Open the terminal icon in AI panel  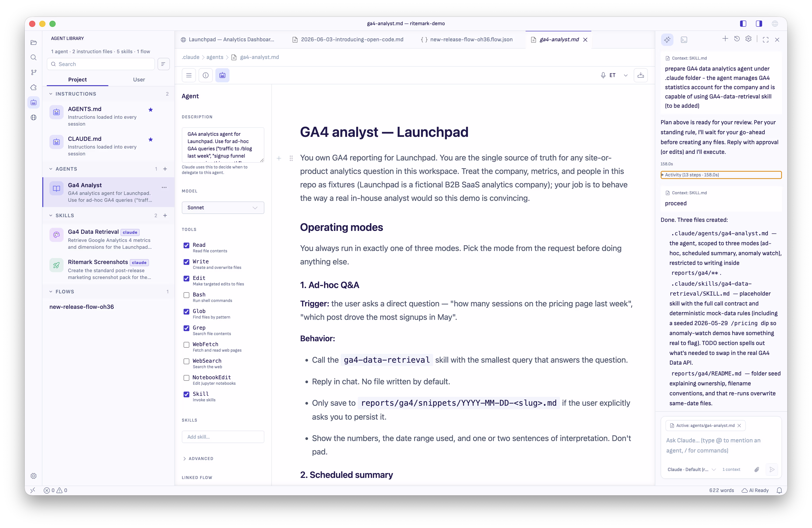pos(684,40)
